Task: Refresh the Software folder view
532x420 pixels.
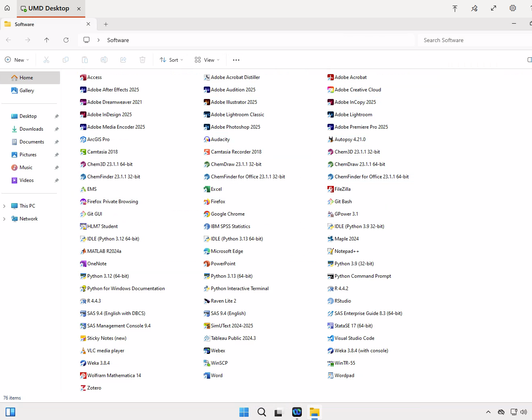Action: [66, 40]
